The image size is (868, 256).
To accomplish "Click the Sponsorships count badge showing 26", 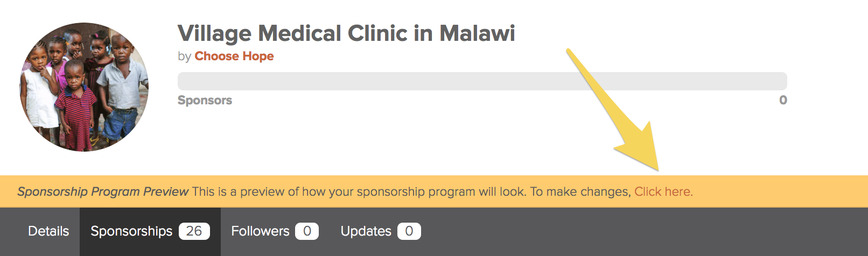I will [194, 231].
